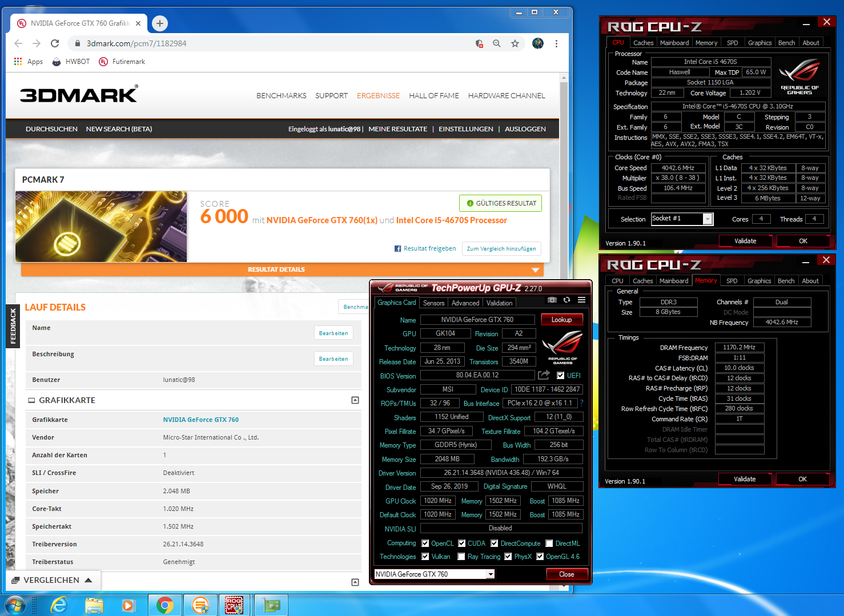Take a GPU-Z screenshot with the camera icon

point(552,300)
